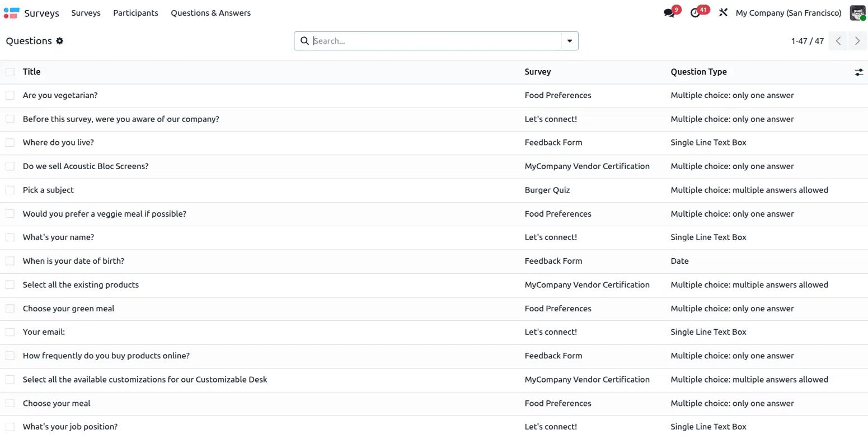This screenshot has width=868, height=439.
Task: Open the Surveys app home icon
Action: [11, 13]
